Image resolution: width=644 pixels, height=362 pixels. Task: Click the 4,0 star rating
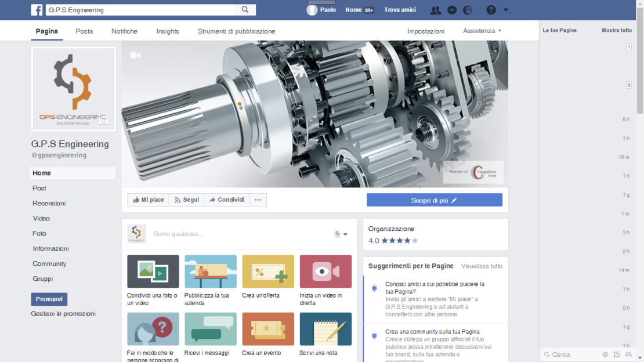pyautogui.click(x=393, y=241)
